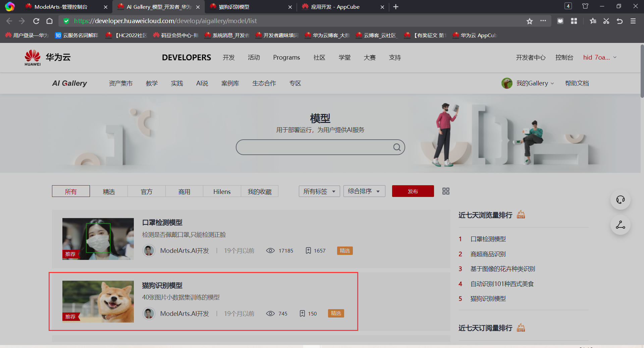Open the address bar more options ellipsis
Screen dimensions: 644x348
click(x=543, y=21)
